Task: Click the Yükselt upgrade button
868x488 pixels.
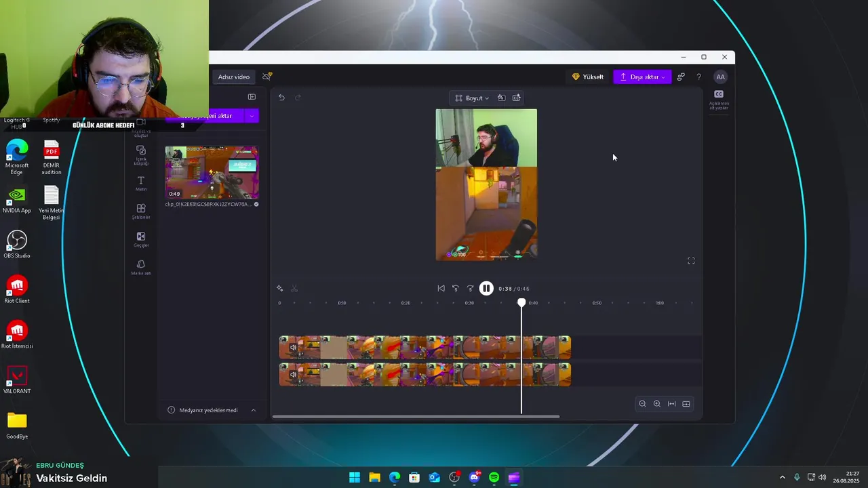Action: click(588, 77)
